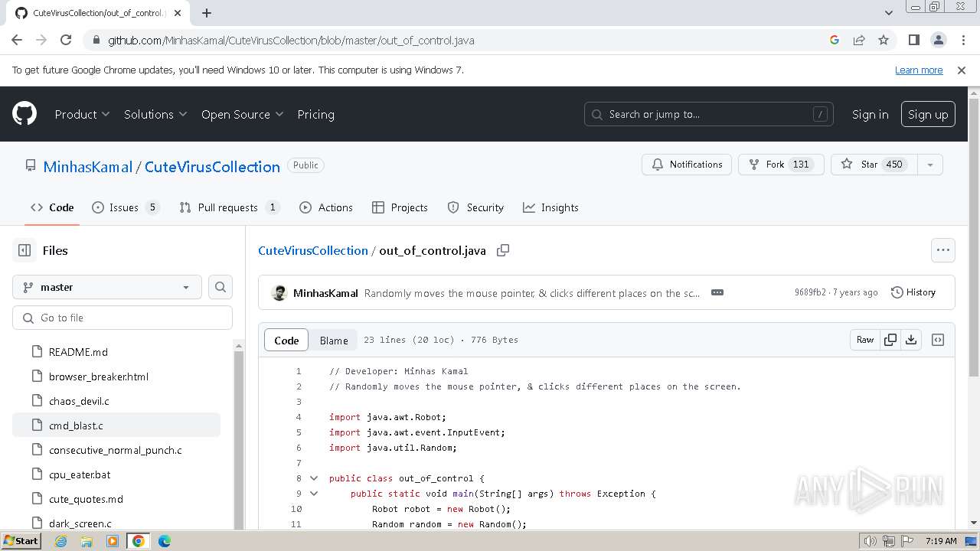Switch to the Code tab
The height and width of the screenshot is (551, 980).
(x=52, y=207)
